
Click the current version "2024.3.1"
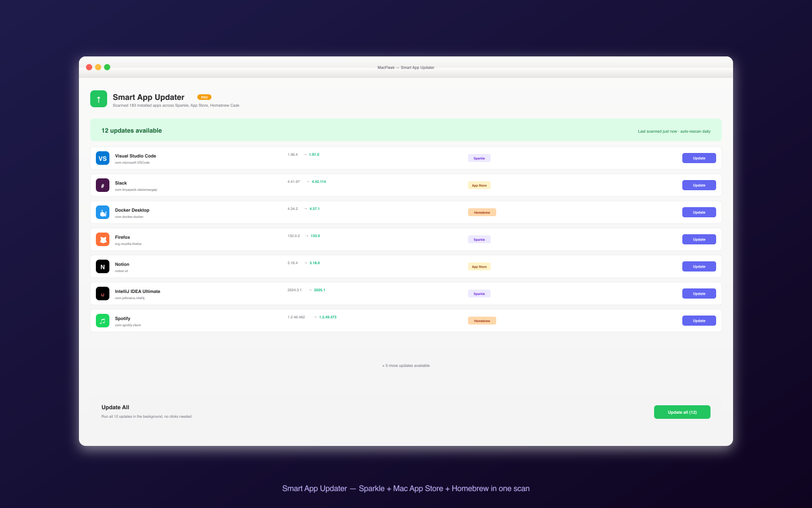[x=294, y=290]
